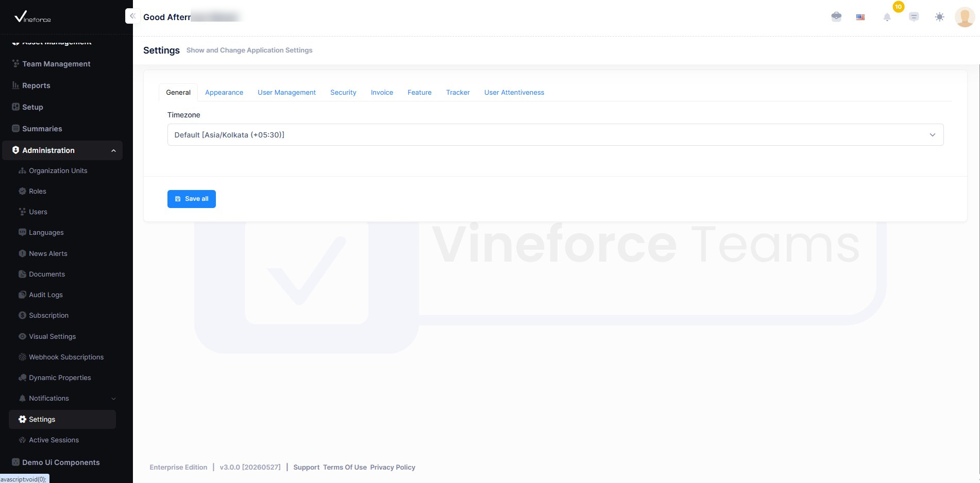Open Reports menu item
Image resolution: width=980 pixels, height=483 pixels.
pyautogui.click(x=36, y=85)
